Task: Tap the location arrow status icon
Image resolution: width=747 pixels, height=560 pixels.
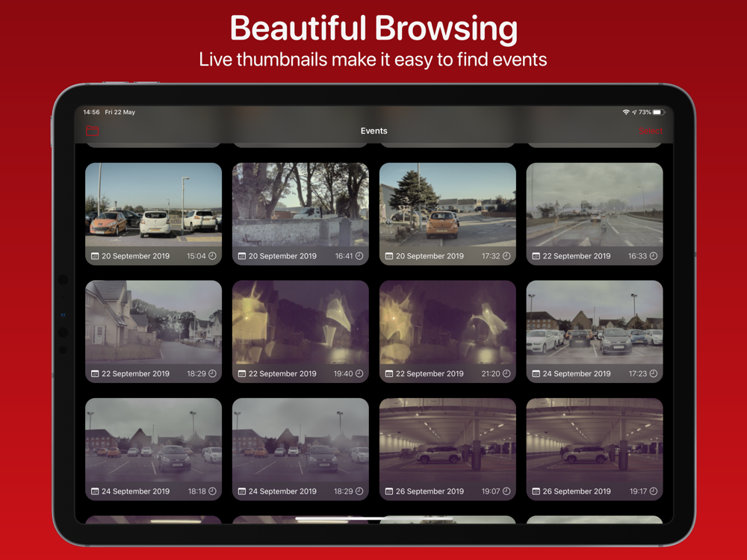Action: 634,113
